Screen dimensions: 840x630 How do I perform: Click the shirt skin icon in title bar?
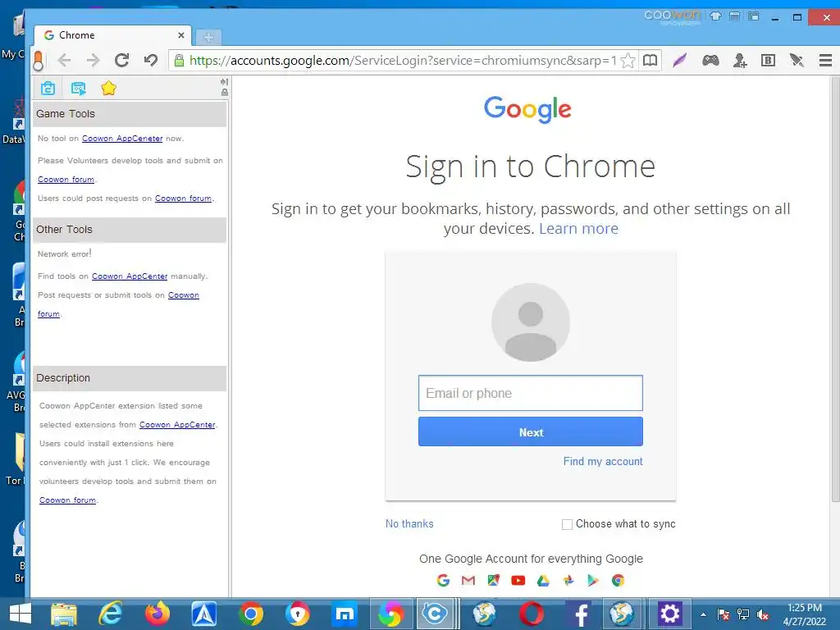point(715,16)
